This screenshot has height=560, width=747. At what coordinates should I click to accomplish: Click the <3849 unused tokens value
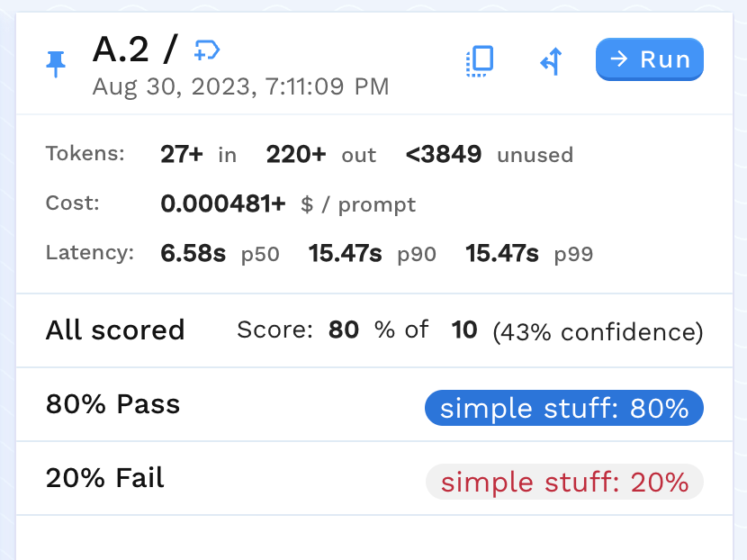(x=444, y=154)
